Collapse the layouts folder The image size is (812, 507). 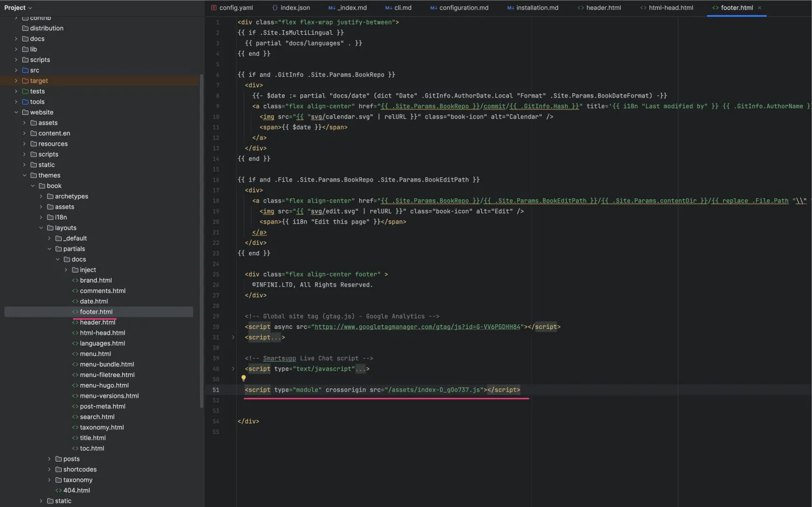tap(41, 228)
